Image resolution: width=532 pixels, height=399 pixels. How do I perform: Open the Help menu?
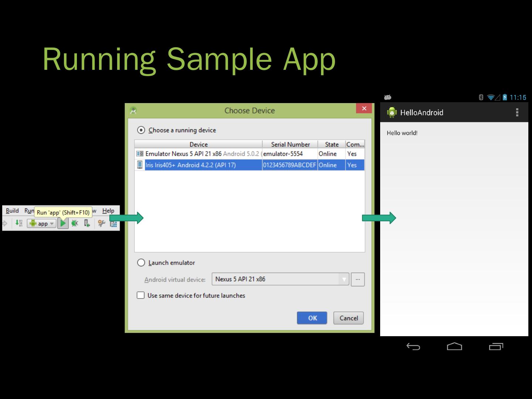108,211
